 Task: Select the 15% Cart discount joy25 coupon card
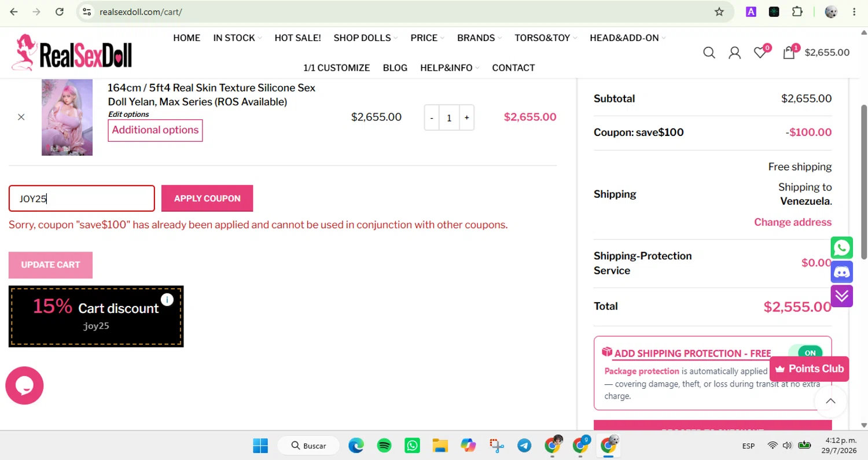[96, 316]
